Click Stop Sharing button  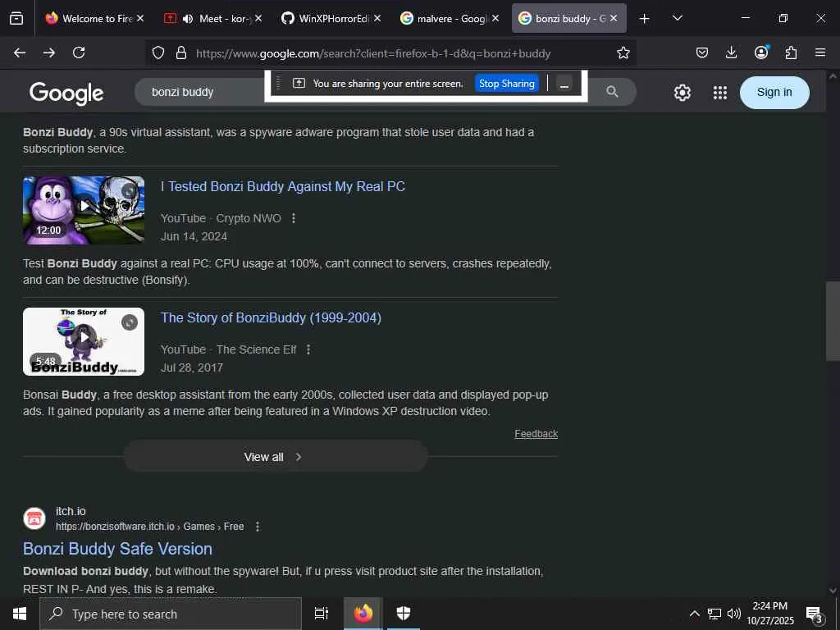[506, 84]
